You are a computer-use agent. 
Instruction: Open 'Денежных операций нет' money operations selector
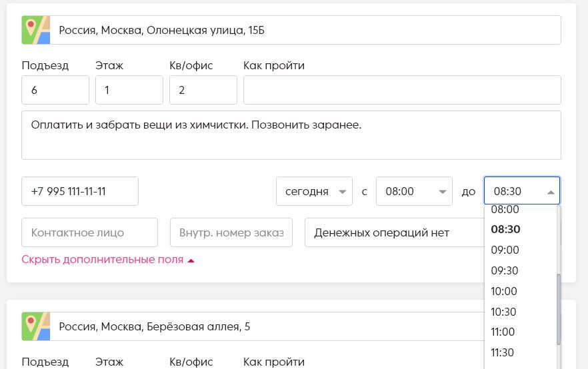395,232
